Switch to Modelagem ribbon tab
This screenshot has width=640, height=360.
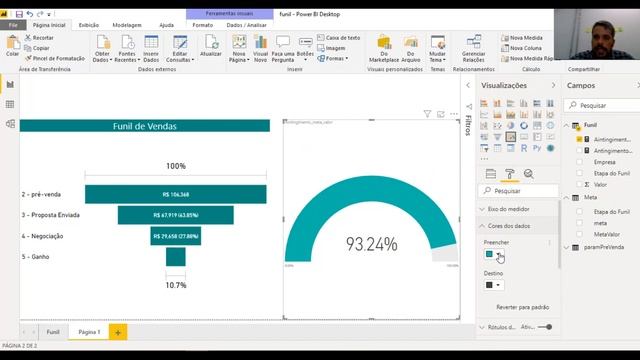point(127,25)
